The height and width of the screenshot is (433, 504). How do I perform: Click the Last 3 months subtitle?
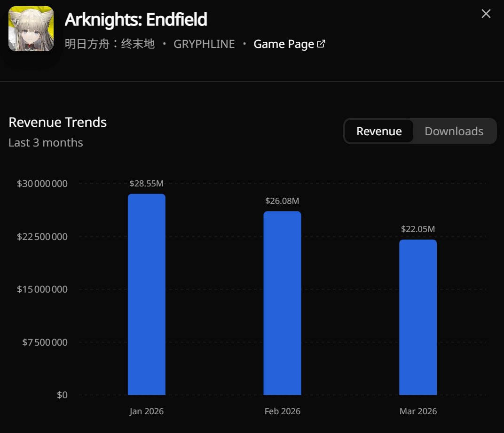[x=46, y=142]
